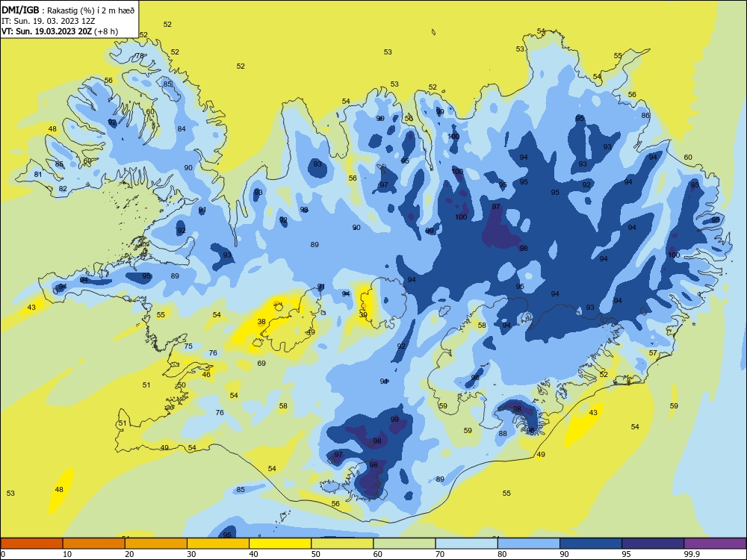Click the 0–10 dark orange legend swatch

tap(32, 544)
